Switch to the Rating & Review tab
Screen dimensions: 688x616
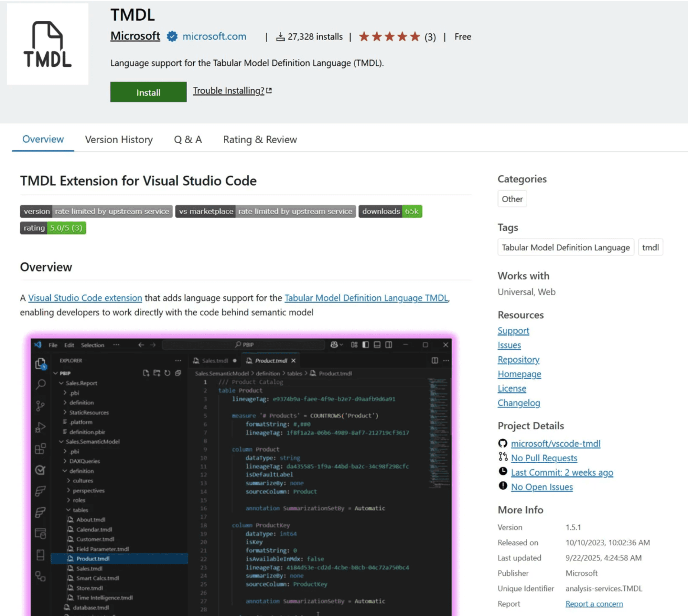(x=260, y=139)
